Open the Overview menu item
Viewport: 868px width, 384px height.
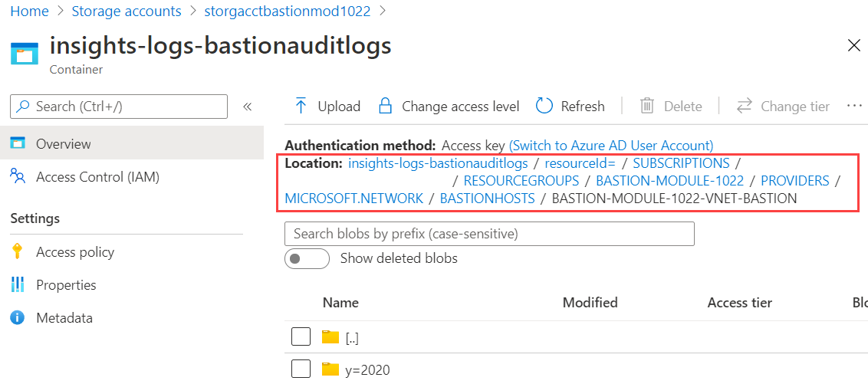click(132, 143)
